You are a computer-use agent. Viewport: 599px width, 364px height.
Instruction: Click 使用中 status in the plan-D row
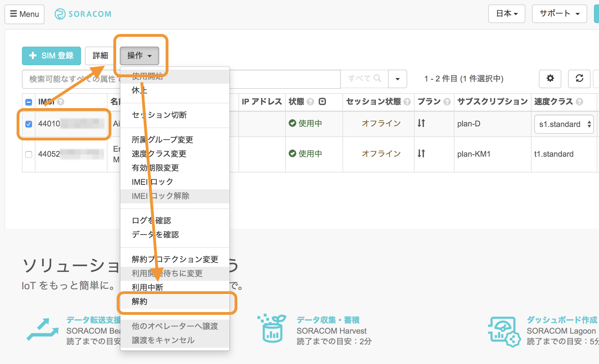[x=305, y=123]
